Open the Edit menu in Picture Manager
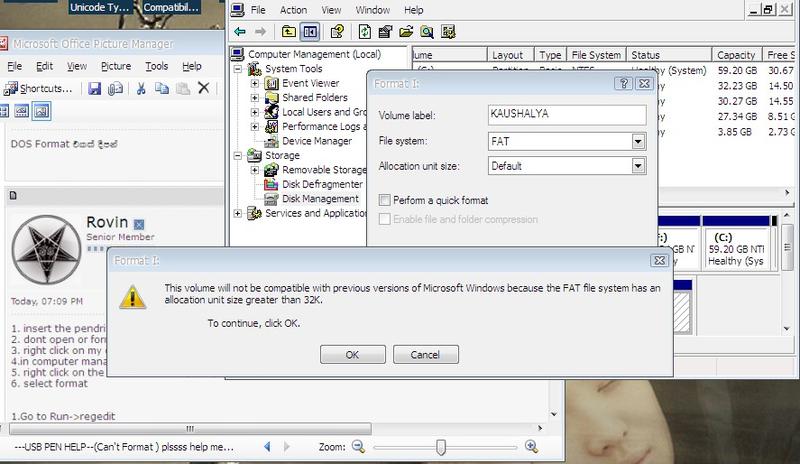This screenshot has width=800, height=464. (x=44, y=66)
